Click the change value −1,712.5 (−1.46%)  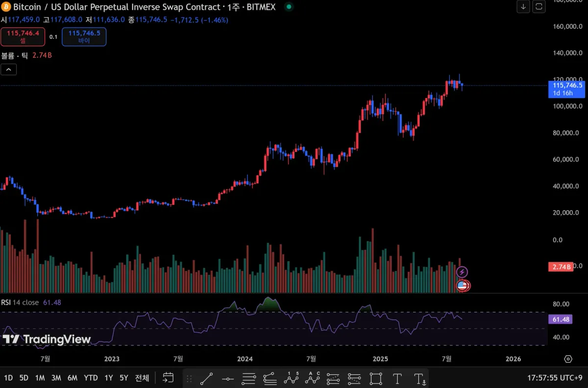click(199, 20)
